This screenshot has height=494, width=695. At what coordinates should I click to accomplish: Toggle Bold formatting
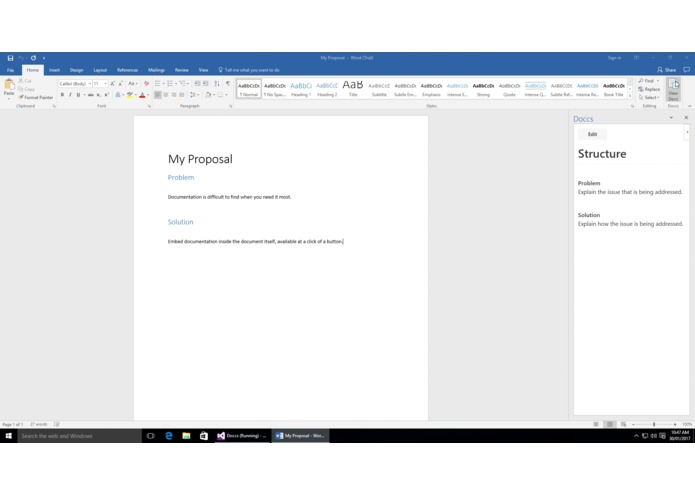tap(62, 95)
